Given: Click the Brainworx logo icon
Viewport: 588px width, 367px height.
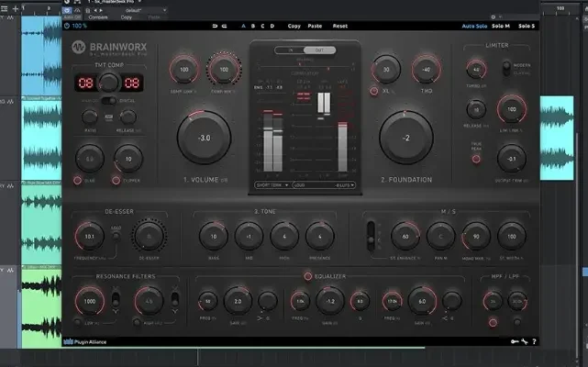Looking at the screenshot, I should pos(79,47).
